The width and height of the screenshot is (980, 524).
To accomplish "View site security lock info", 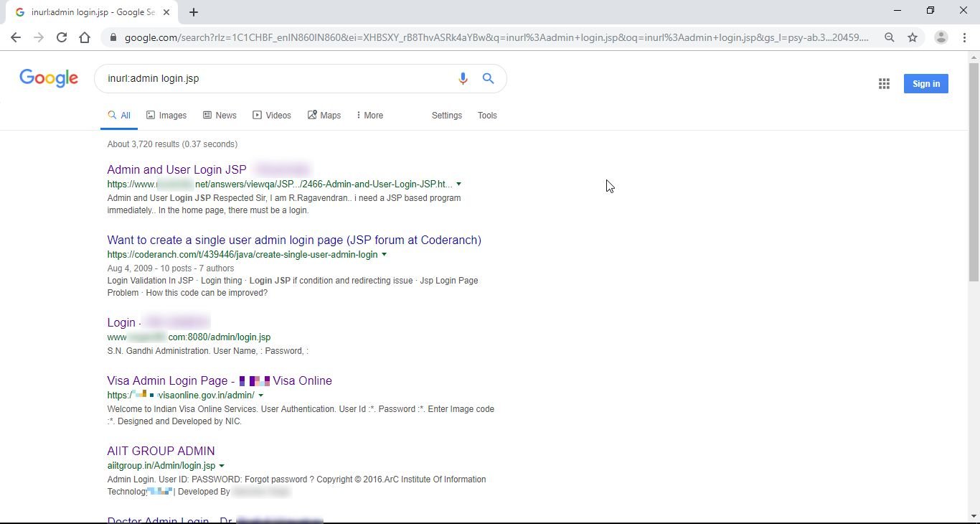I will (x=113, y=37).
